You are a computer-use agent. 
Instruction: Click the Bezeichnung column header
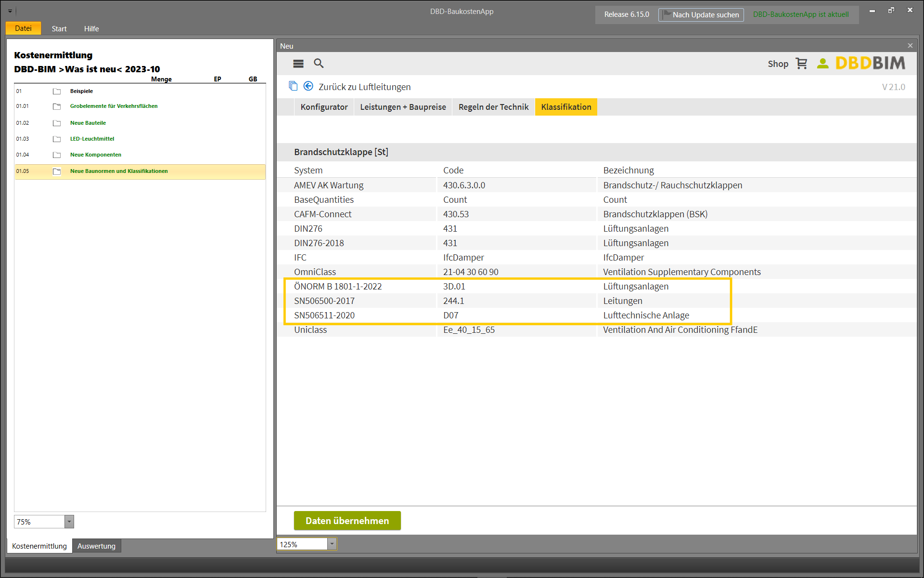[629, 171]
